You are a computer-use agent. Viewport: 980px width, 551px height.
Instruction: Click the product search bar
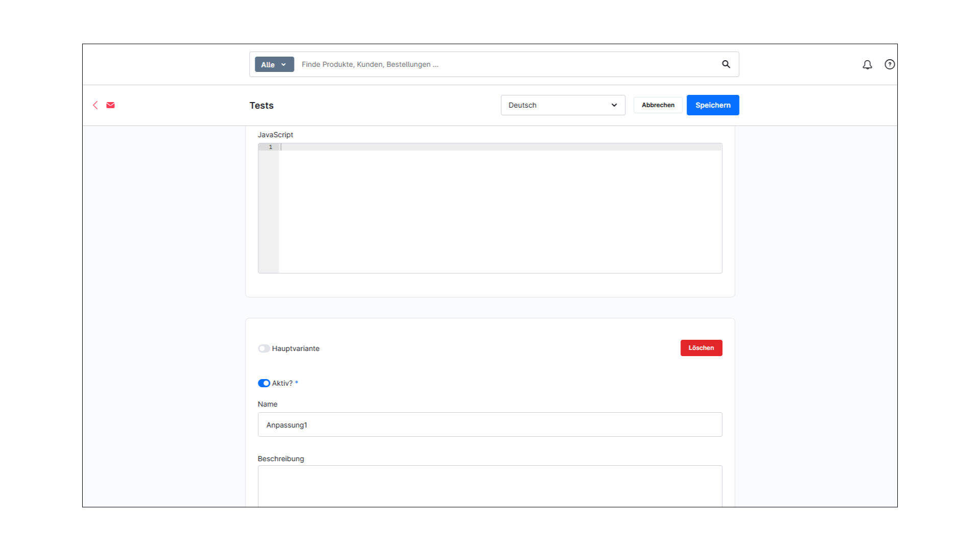(x=459, y=64)
